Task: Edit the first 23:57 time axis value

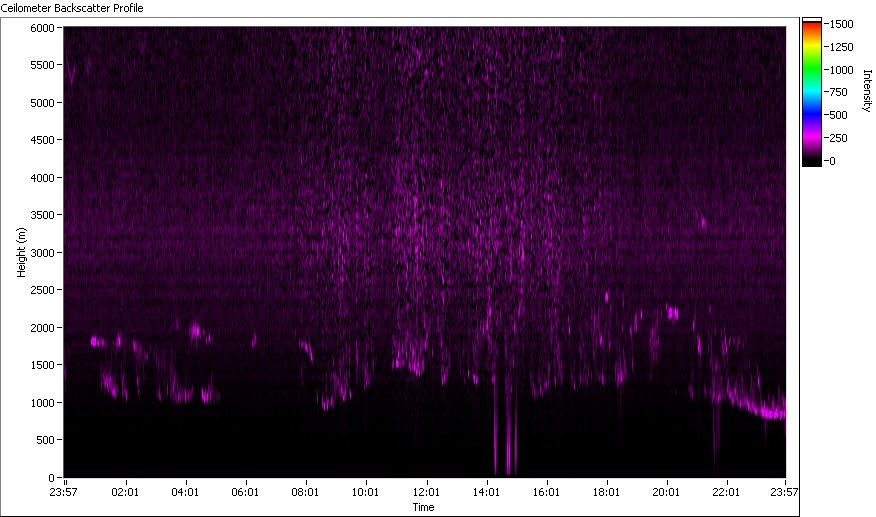Action: click(63, 492)
